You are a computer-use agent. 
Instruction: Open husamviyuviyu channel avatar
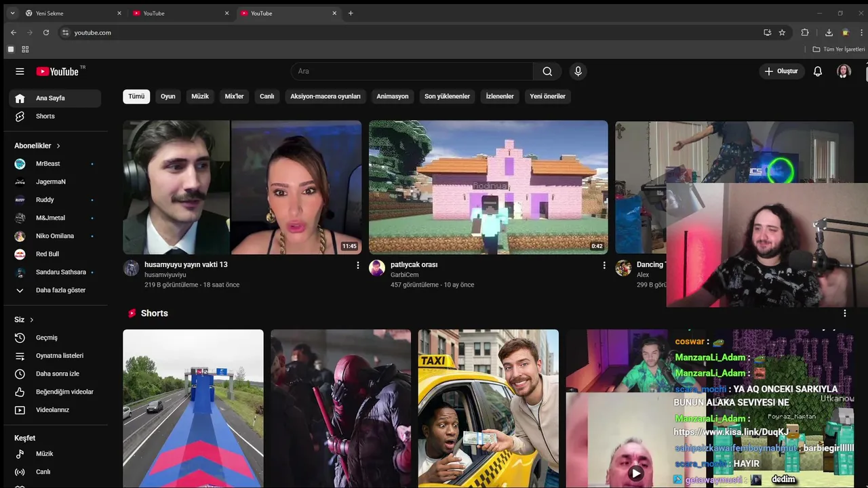pyautogui.click(x=131, y=268)
